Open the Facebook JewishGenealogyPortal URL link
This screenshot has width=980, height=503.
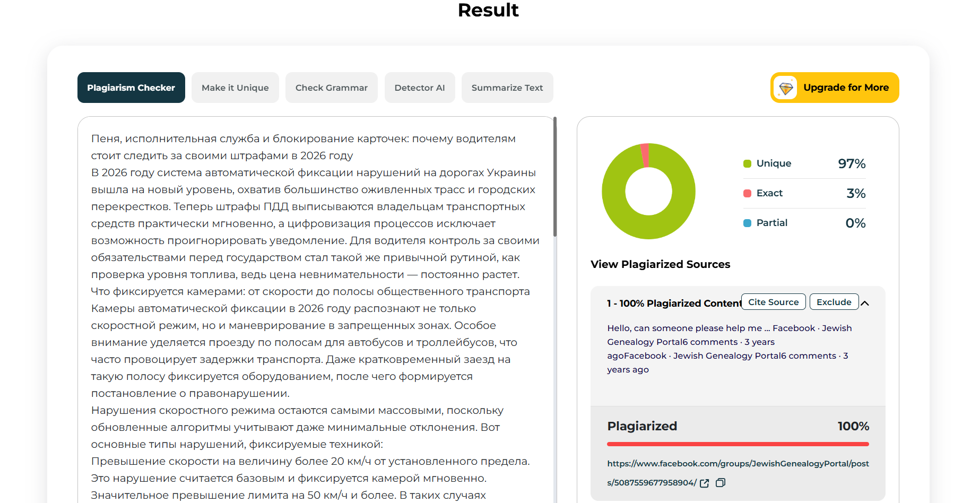[738, 464]
